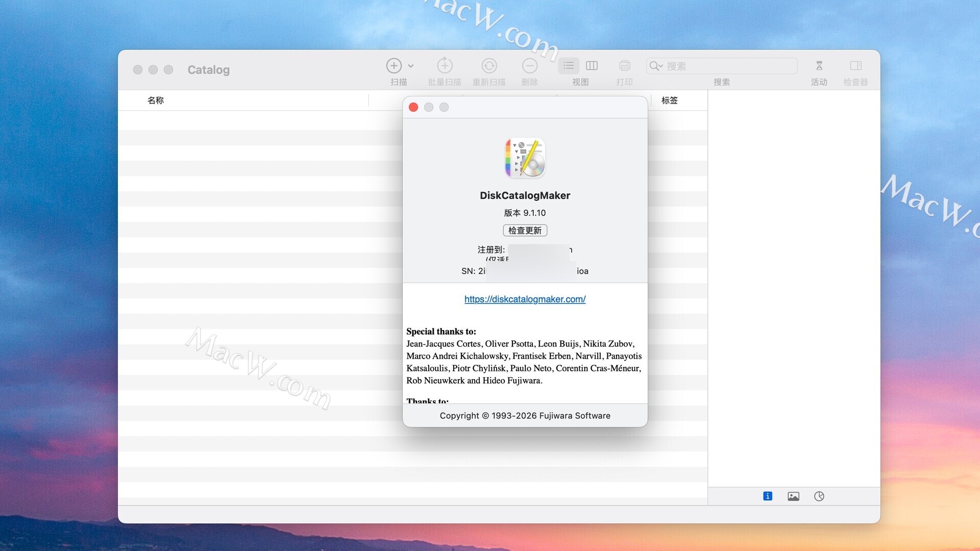Toggle the Inspector sidebar panel
Viewport: 980px width, 551px height.
855,66
